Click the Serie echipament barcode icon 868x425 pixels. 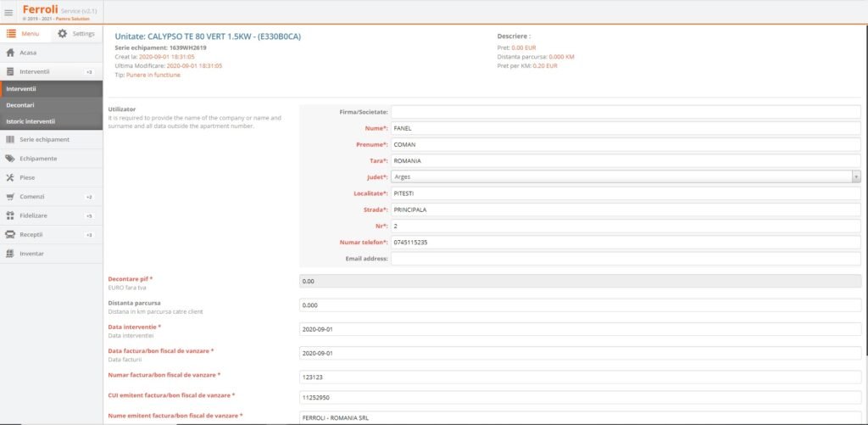pos(10,139)
